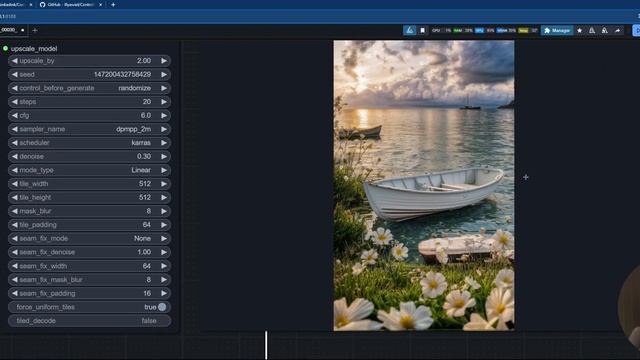Click the blue highlighted icon left of the bookmark

409,30
